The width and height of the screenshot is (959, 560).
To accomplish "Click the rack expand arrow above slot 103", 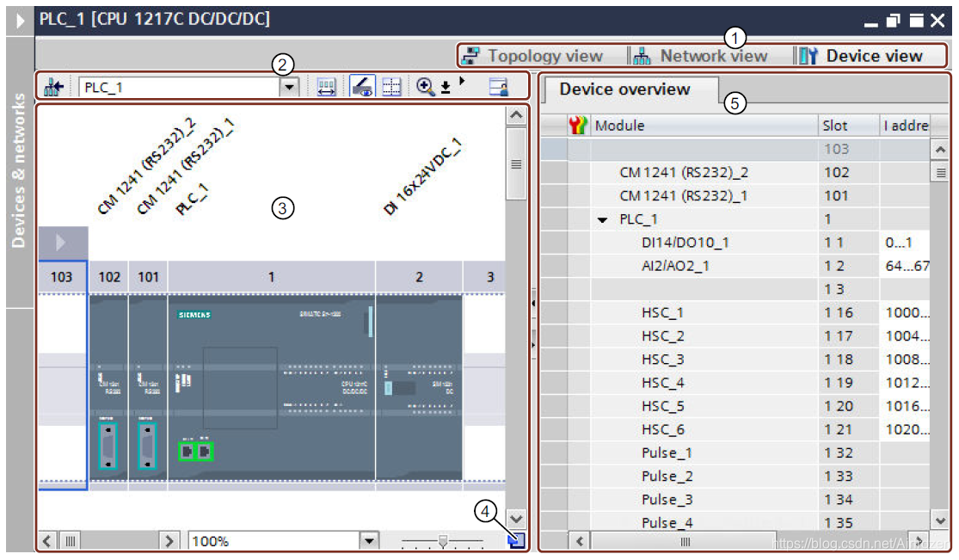I will tap(61, 243).
